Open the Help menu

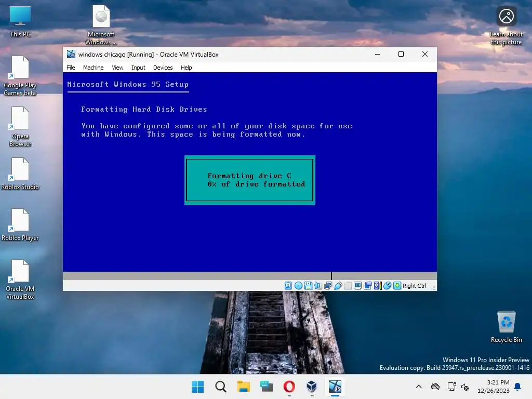point(187,68)
